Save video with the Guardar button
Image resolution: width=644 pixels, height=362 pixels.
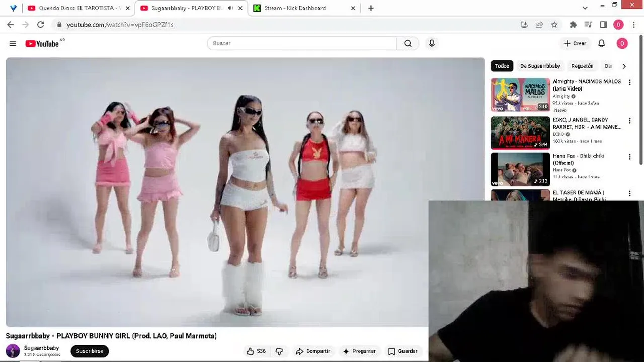point(403,351)
